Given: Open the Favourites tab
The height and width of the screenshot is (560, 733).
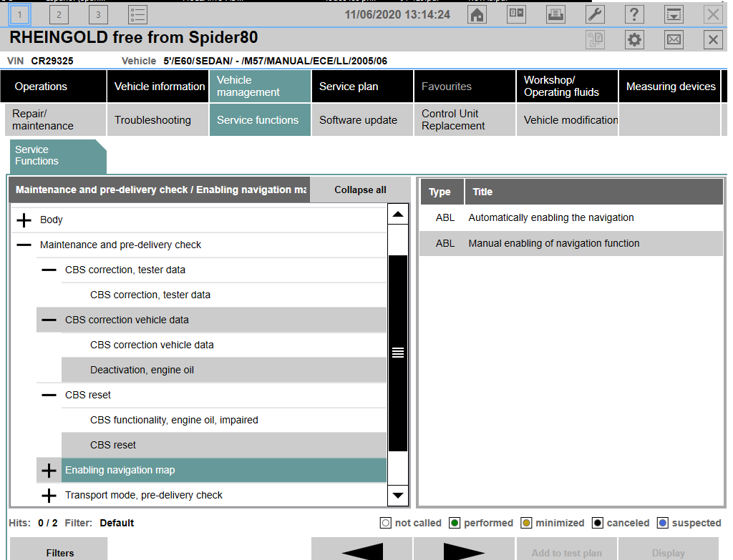Looking at the screenshot, I should (x=465, y=87).
